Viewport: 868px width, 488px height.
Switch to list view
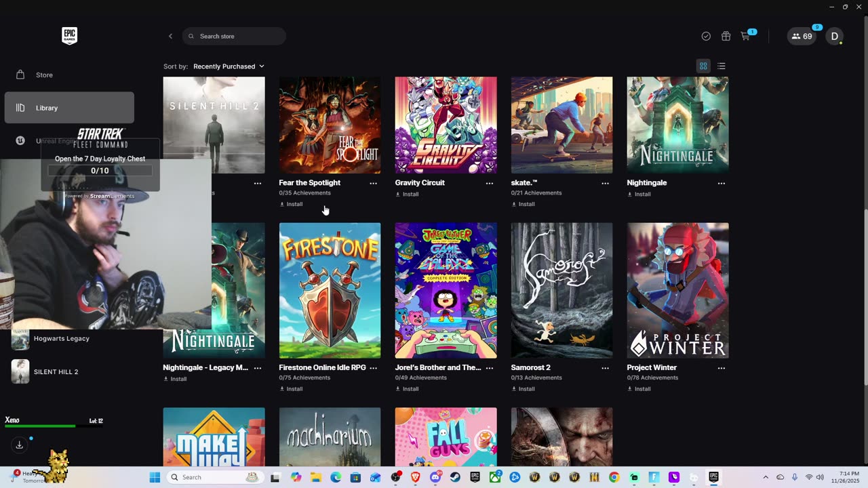722,66
